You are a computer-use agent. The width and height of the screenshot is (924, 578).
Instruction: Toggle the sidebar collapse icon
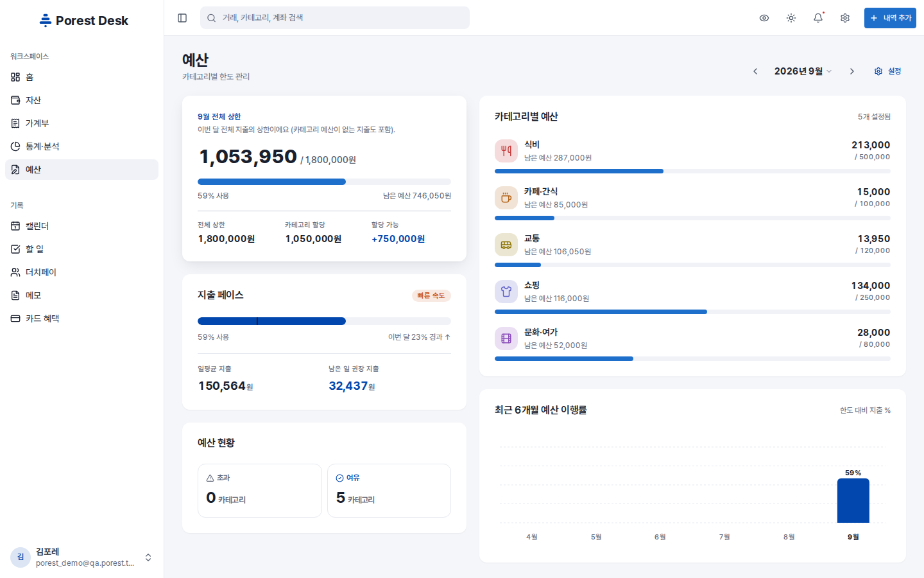[182, 18]
